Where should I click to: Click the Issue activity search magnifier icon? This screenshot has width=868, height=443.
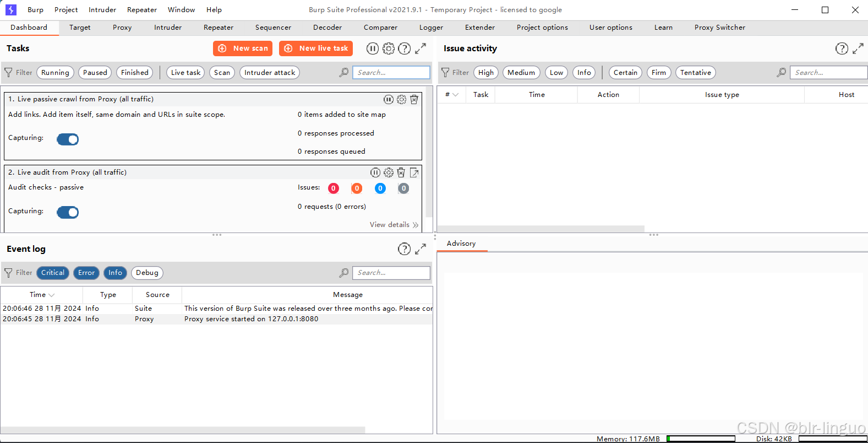click(782, 72)
